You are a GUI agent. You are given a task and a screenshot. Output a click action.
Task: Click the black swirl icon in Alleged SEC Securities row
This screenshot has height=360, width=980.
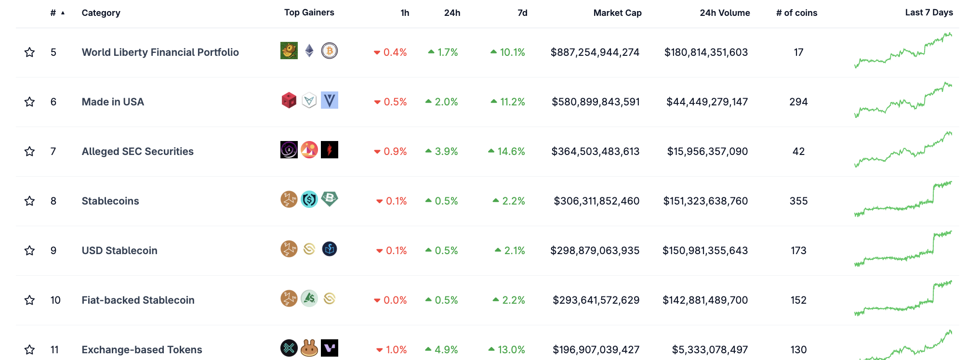coord(289,150)
